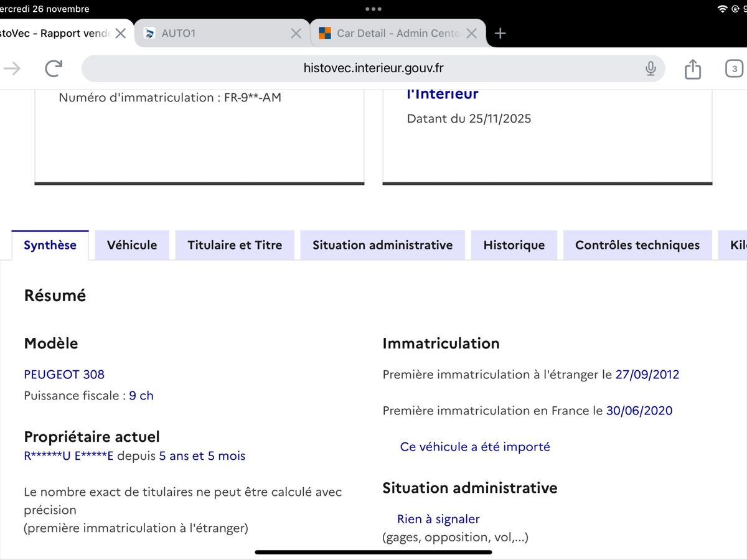Switch to Car Detail Admin Center tab
The image size is (747, 560).
(x=392, y=34)
